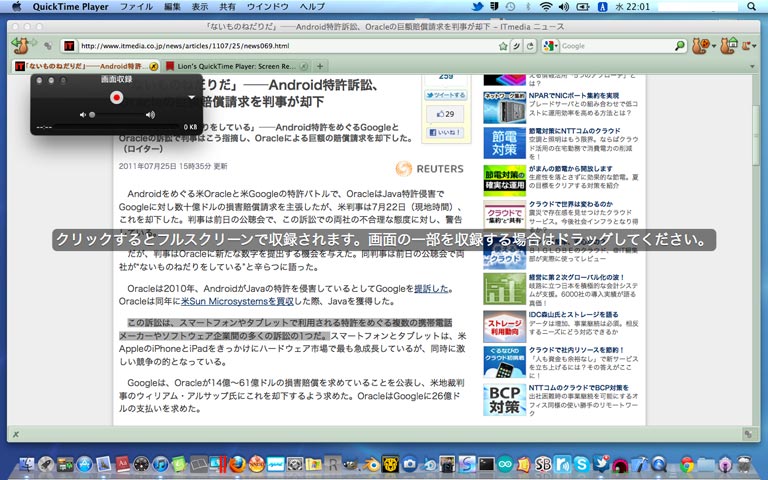Reload the page with the refresh icon
This screenshot has width=768, height=480.
(x=530, y=46)
